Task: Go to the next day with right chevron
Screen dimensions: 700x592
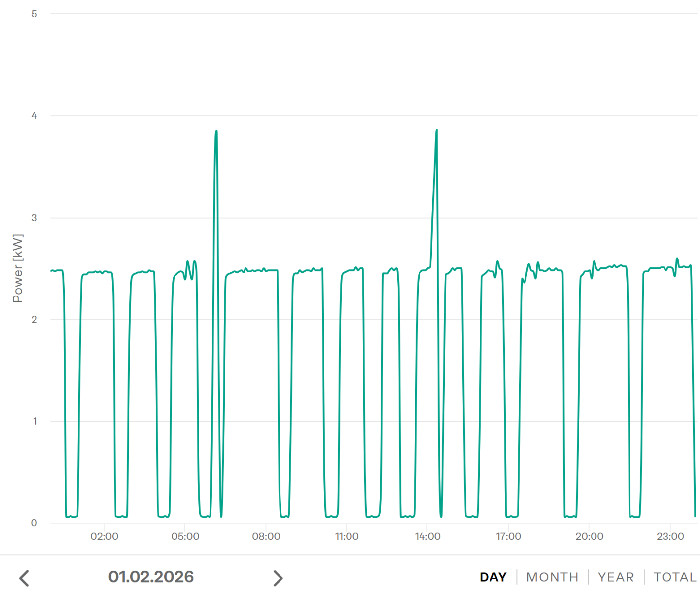Action: pyautogui.click(x=278, y=578)
